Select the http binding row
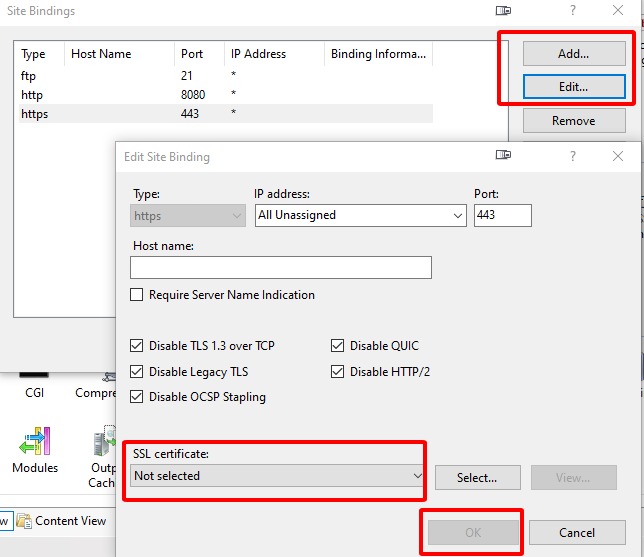Screen dimensions: 644x557 pyautogui.click(x=224, y=95)
